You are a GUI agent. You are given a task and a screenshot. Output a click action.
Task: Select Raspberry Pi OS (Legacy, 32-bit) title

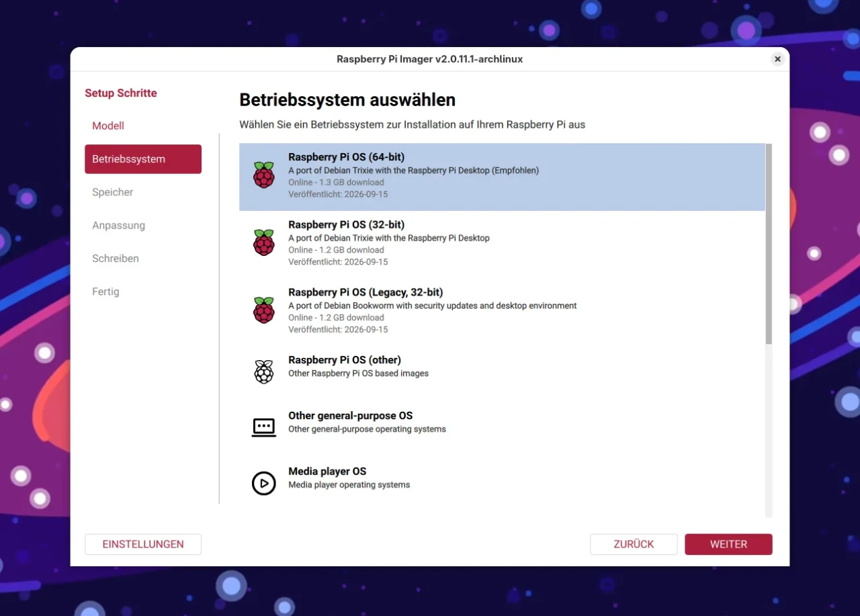(365, 292)
